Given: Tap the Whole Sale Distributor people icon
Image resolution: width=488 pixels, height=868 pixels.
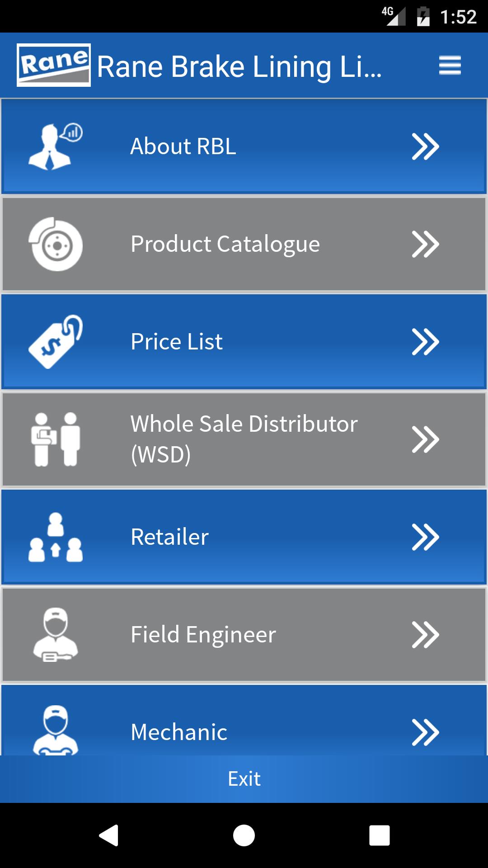Looking at the screenshot, I should (x=56, y=439).
